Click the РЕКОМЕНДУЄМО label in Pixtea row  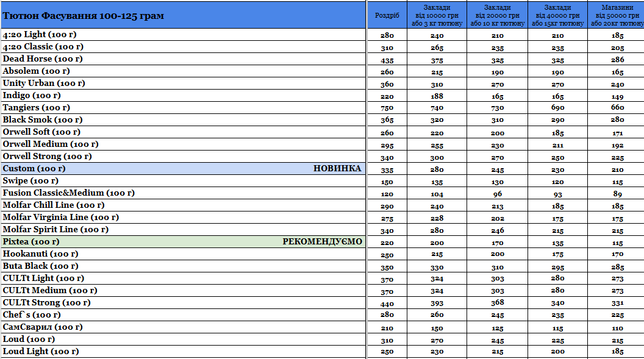pos(322,242)
